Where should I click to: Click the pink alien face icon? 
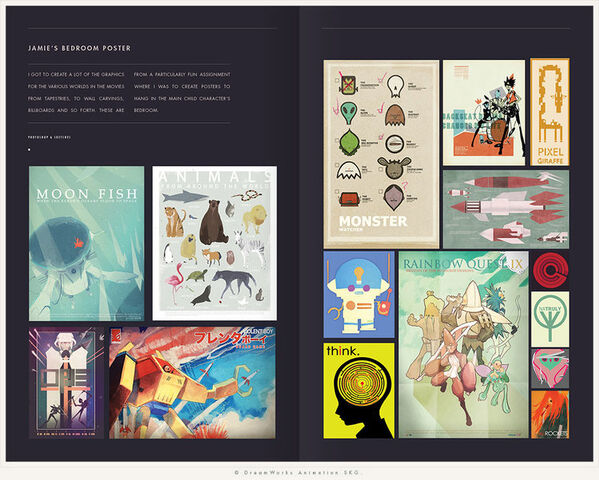(x=550, y=368)
